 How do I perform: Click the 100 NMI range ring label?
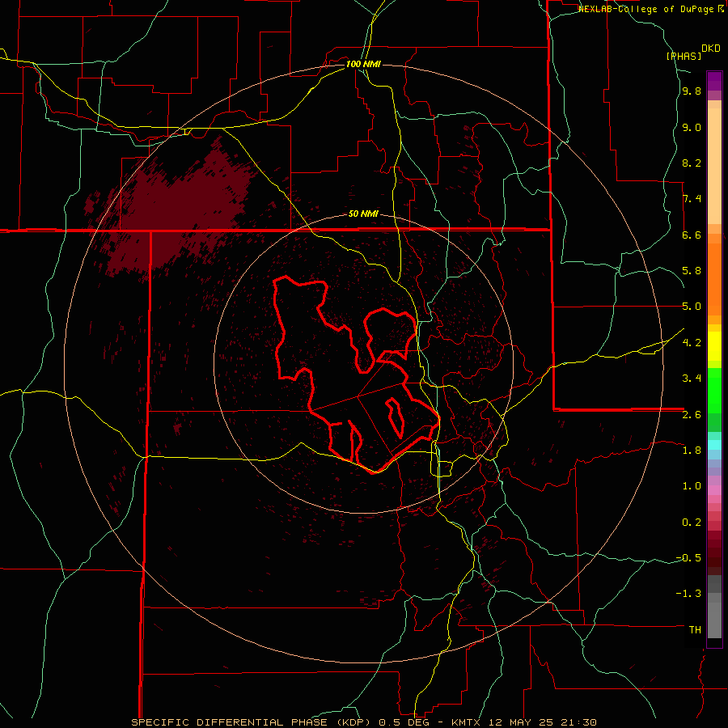[x=363, y=64]
